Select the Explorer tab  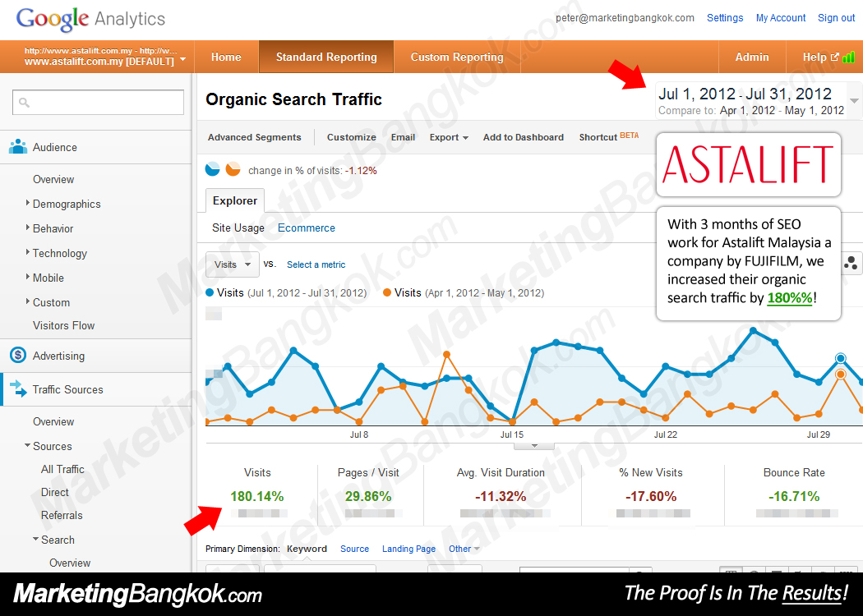coord(235,200)
